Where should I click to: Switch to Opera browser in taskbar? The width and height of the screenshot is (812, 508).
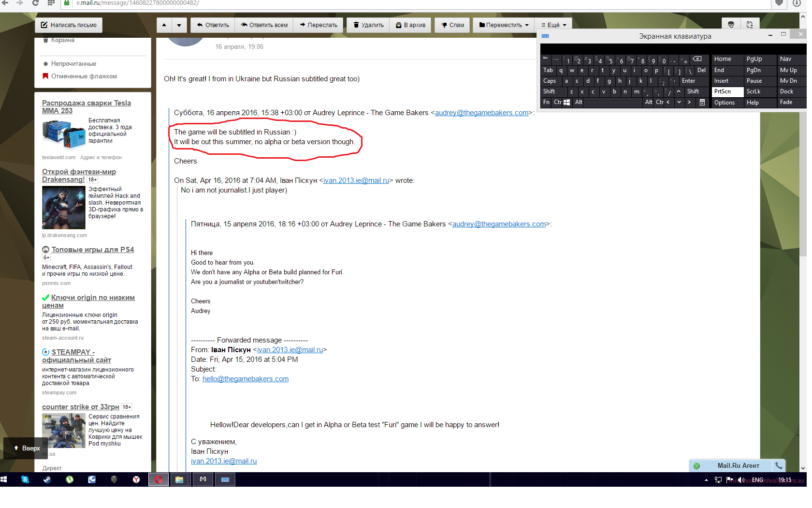[x=158, y=479]
